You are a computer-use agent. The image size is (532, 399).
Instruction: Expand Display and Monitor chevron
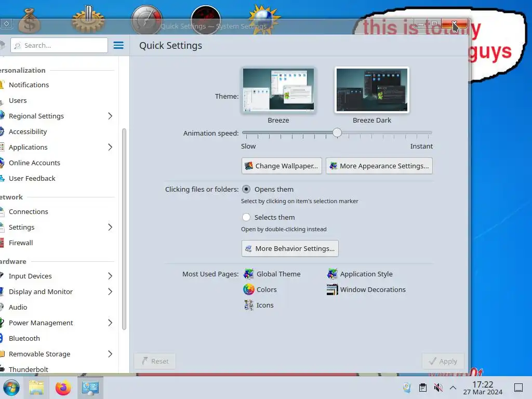(110, 292)
